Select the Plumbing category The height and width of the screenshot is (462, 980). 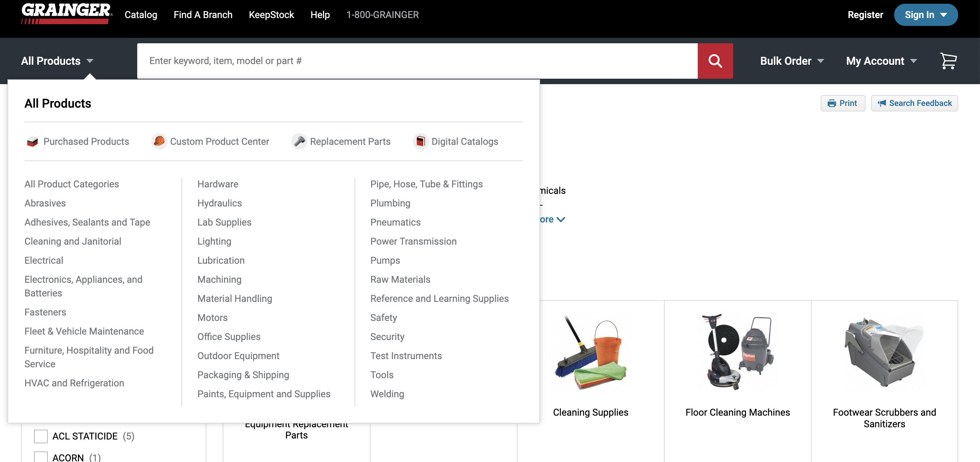[x=390, y=203]
